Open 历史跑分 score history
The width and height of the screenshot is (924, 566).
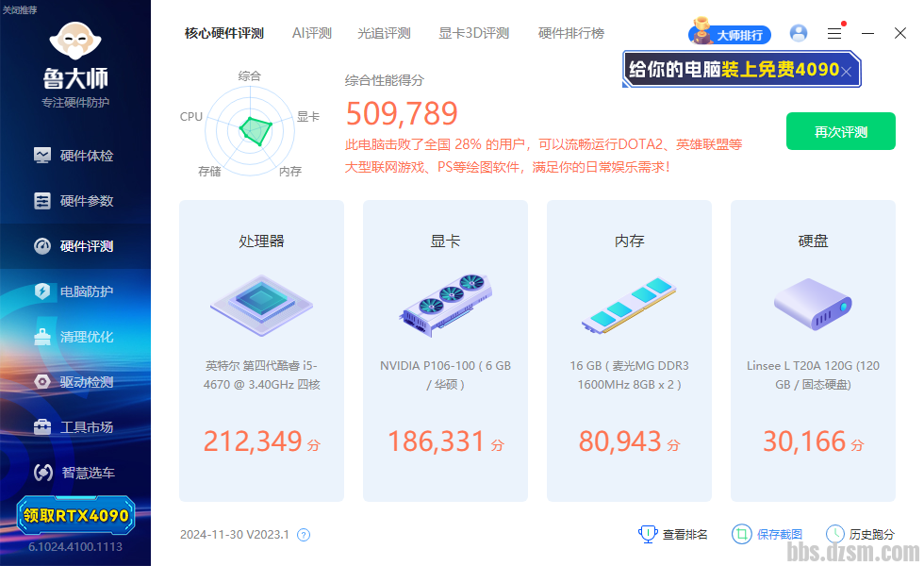click(x=860, y=535)
